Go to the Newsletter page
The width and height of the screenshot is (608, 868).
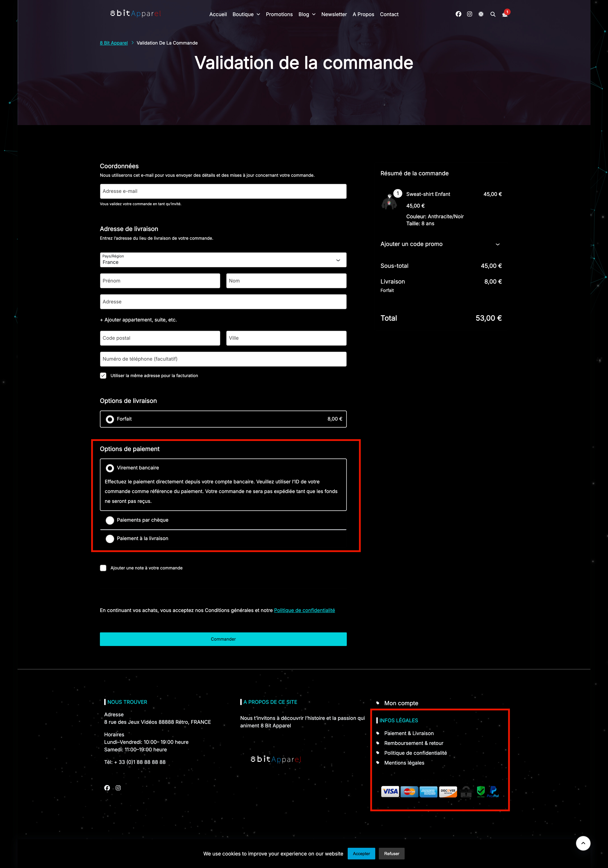pos(334,14)
